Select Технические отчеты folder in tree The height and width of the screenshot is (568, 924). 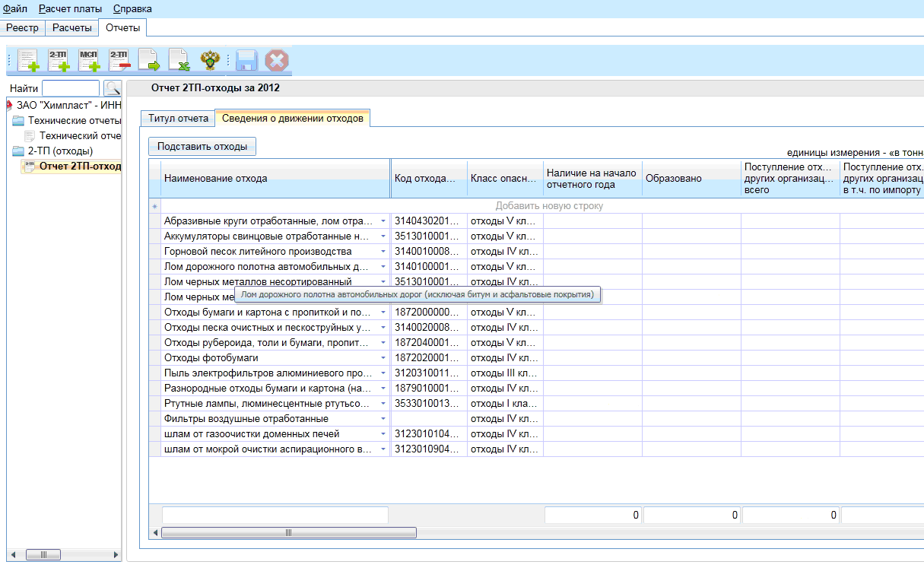[75, 120]
